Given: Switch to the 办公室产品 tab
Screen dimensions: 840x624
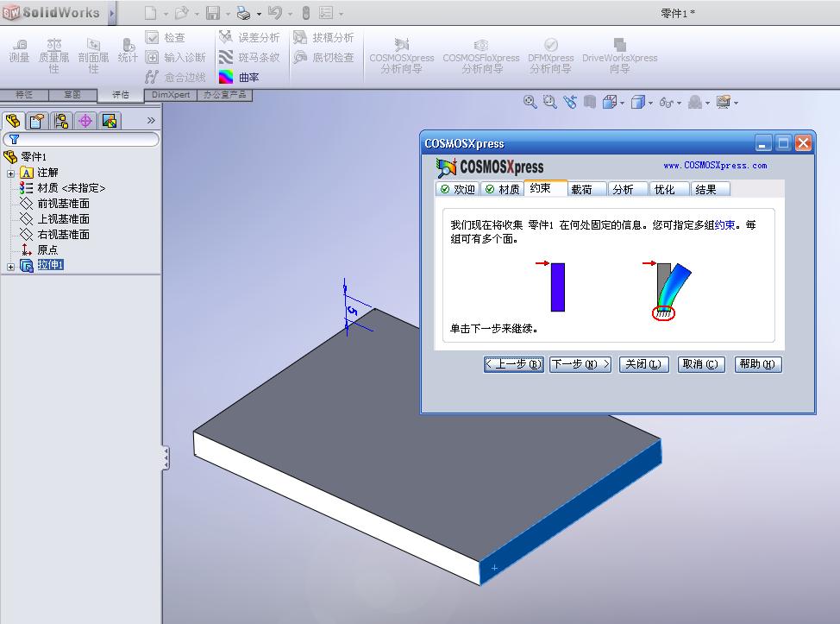Looking at the screenshot, I should (x=224, y=95).
